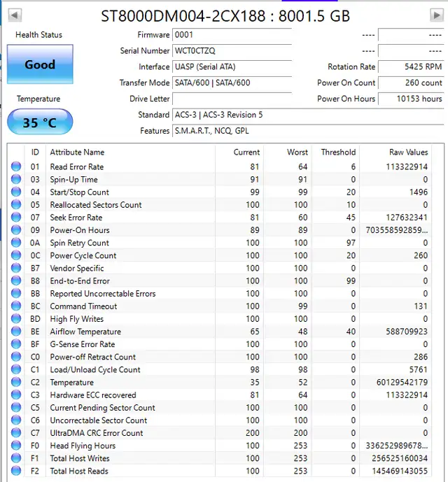Click status icon for Vendor Specific row
The image size is (448, 482).
point(16,268)
